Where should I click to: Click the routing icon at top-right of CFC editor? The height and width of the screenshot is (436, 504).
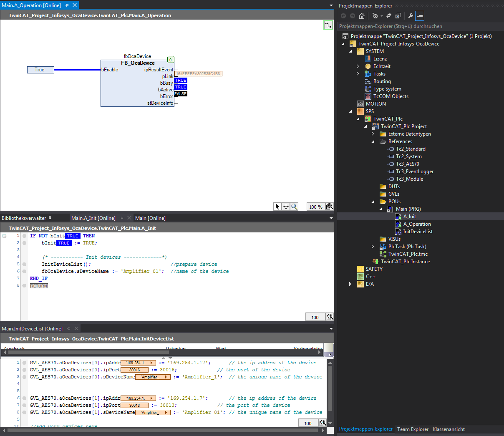(x=328, y=25)
